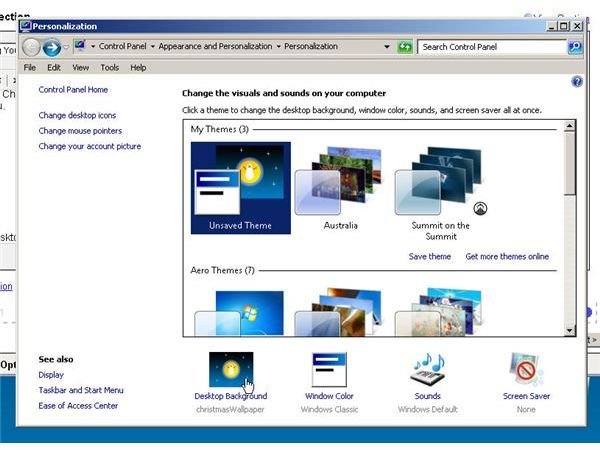Click the Save theme link
This screenshot has height=450, width=600.
point(430,256)
